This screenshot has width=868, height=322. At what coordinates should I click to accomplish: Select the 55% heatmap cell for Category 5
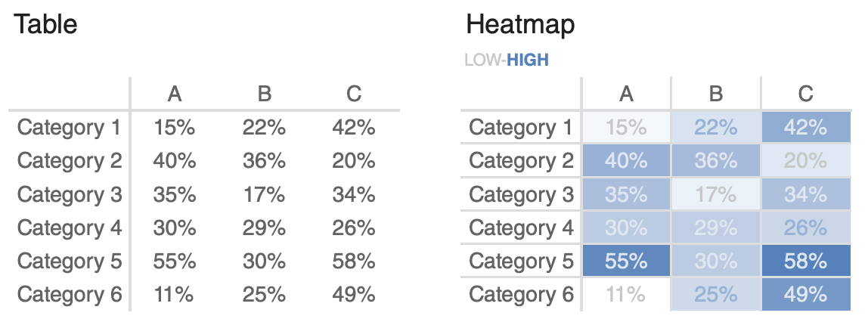pos(626,261)
